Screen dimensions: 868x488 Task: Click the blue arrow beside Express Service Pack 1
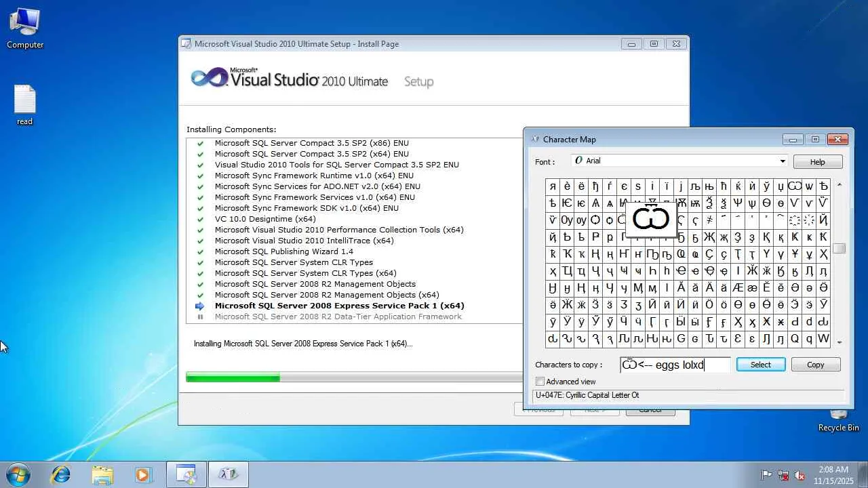click(x=200, y=306)
